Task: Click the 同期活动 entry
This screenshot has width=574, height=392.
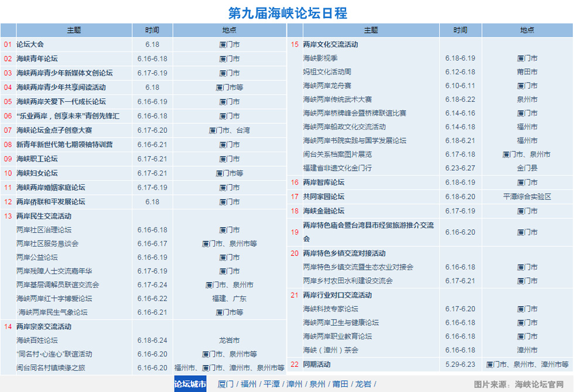Action: point(317,365)
